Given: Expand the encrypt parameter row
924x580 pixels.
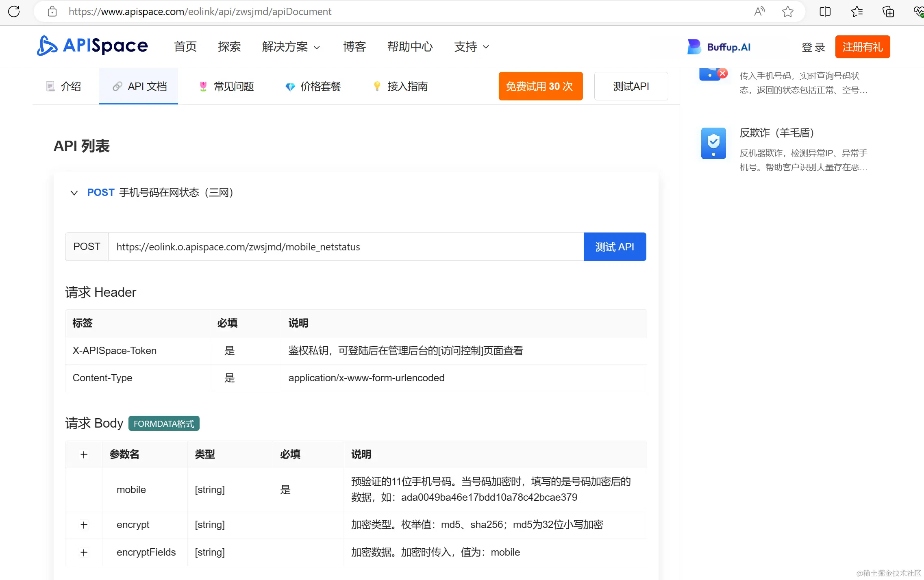Looking at the screenshot, I should click(x=84, y=525).
